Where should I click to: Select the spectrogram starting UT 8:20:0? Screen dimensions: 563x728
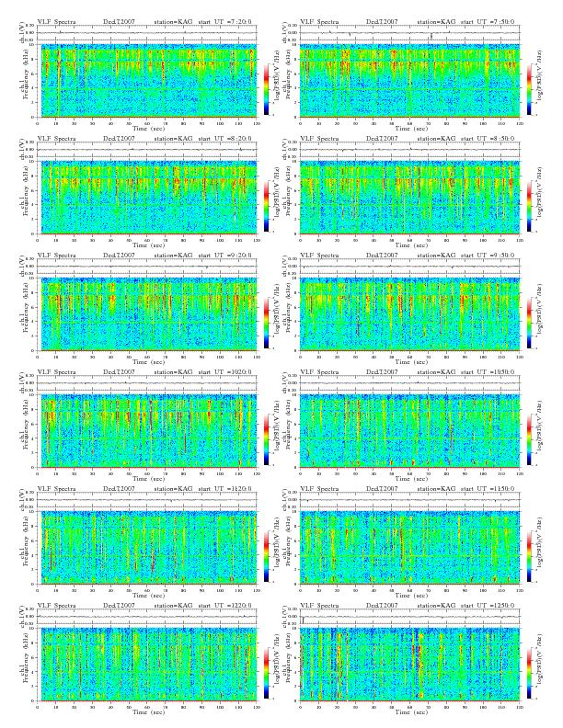pos(147,198)
